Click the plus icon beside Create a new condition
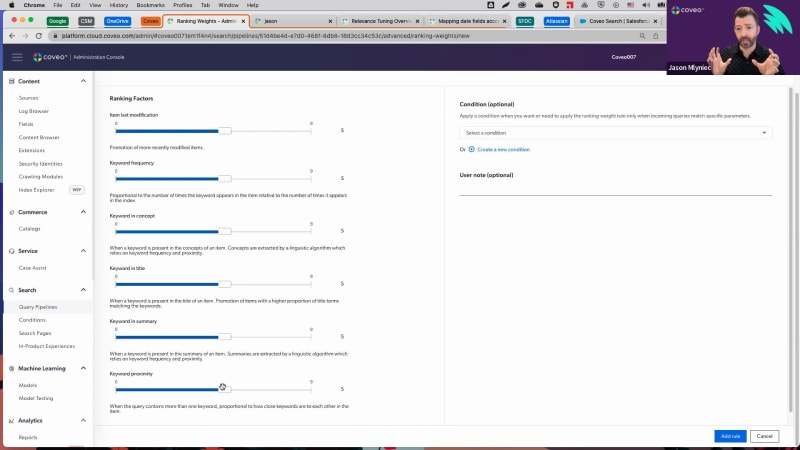This screenshot has height=450, width=800. pos(471,149)
